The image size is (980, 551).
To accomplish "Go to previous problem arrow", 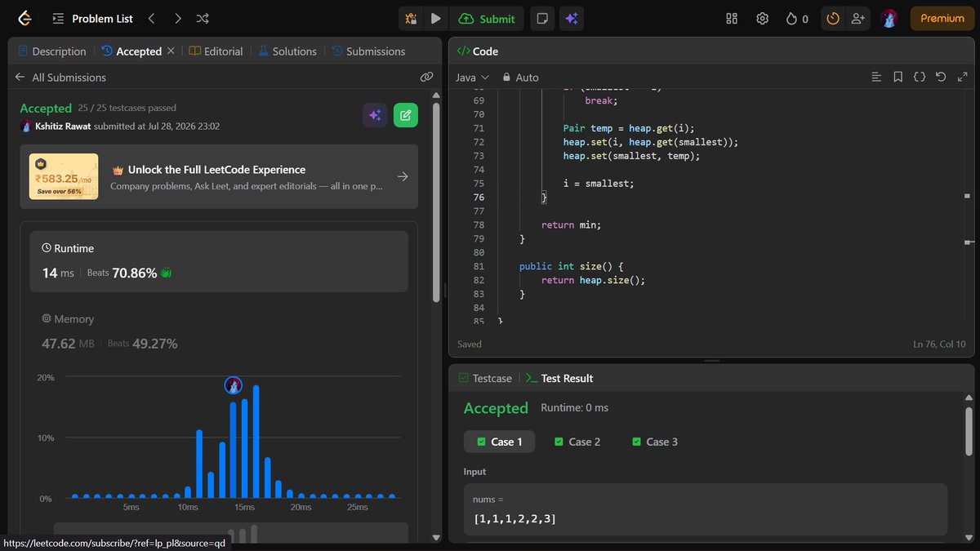I will click(151, 18).
